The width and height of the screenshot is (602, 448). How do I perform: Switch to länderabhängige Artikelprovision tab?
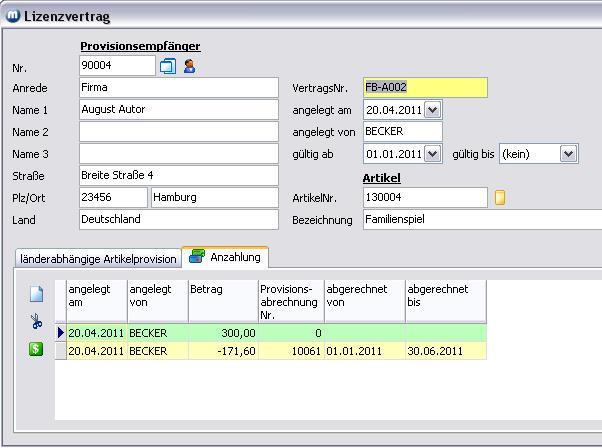(x=98, y=259)
